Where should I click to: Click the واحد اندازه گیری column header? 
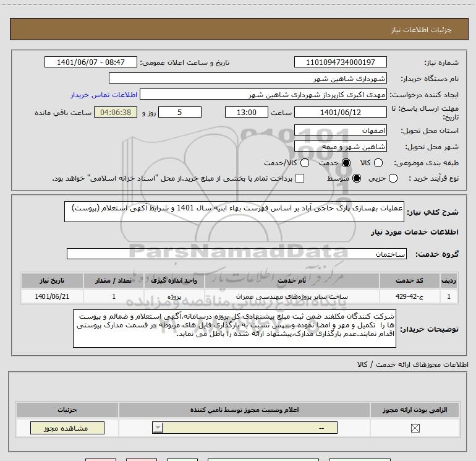174,280
